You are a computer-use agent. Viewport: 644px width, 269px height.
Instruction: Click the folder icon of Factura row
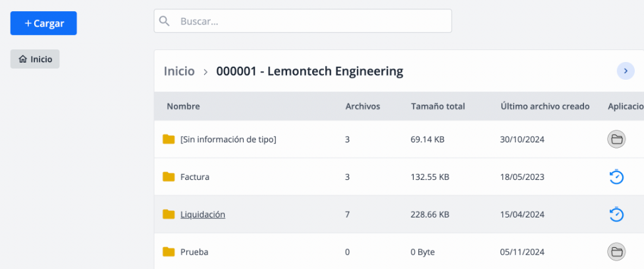coord(169,177)
